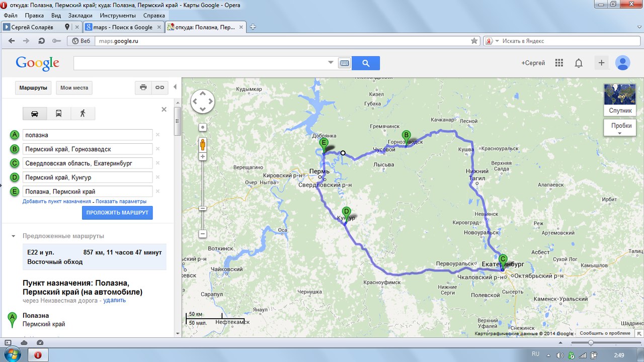The height and width of the screenshot is (362, 644).
Task: Collapse the Предложенные маршруты section
Action: point(13,236)
